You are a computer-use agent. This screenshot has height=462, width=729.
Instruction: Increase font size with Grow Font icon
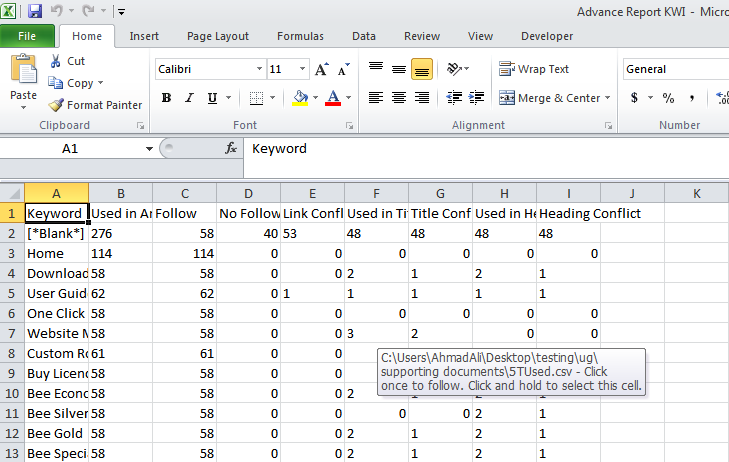pos(321,70)
